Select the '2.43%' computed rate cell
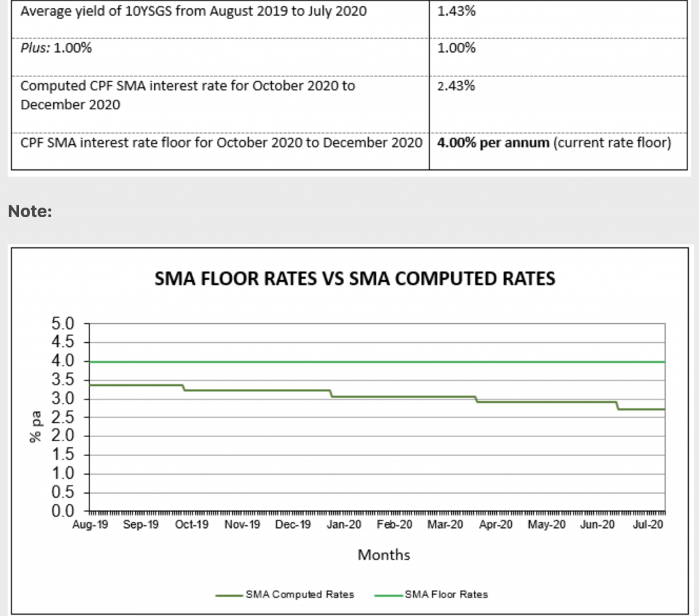Screen dimensions: 699x616 [x=457, y=87]
